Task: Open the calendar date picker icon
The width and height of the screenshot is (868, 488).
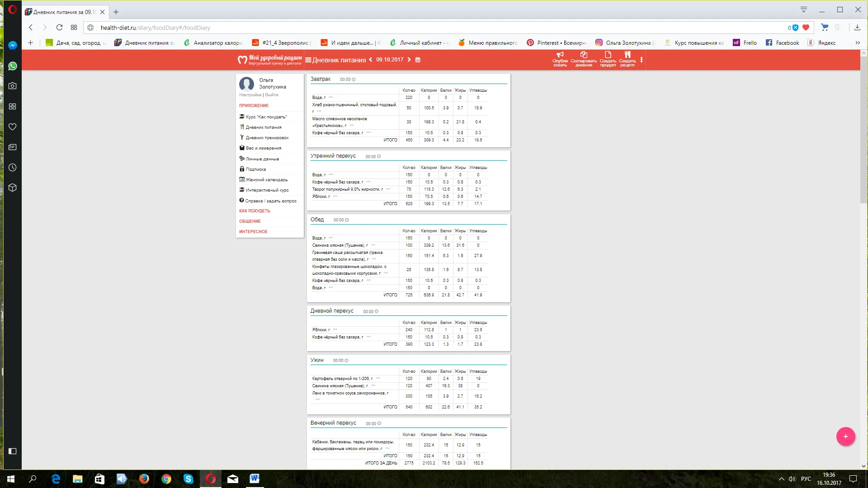Action: [418, 60]
